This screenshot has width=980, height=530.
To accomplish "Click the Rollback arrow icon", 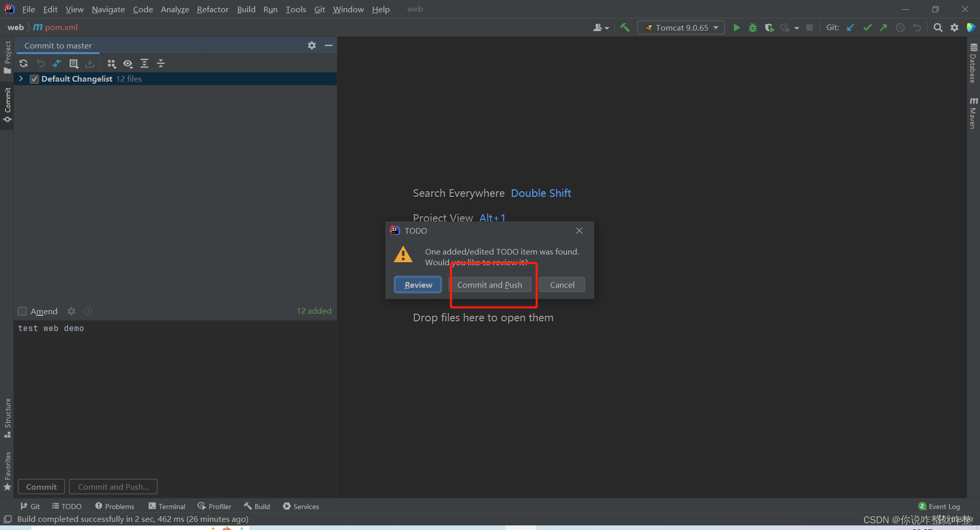I will (x=41, y=63).
